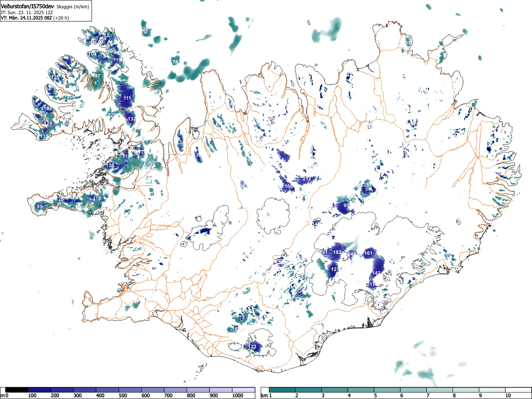Click the '500' tick on the metre scale
This screenshot has height=399, width=532.
point(123,396)
